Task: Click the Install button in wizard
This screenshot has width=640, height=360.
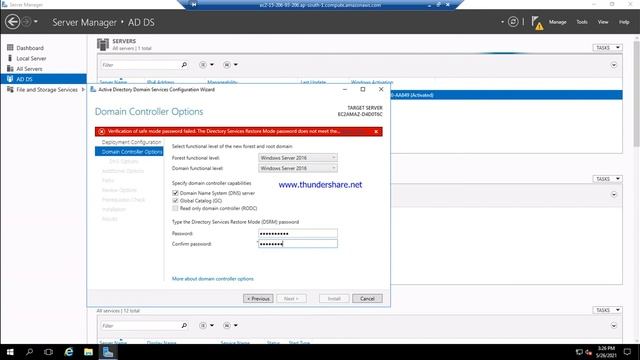Action: click(x=334, y=299)
